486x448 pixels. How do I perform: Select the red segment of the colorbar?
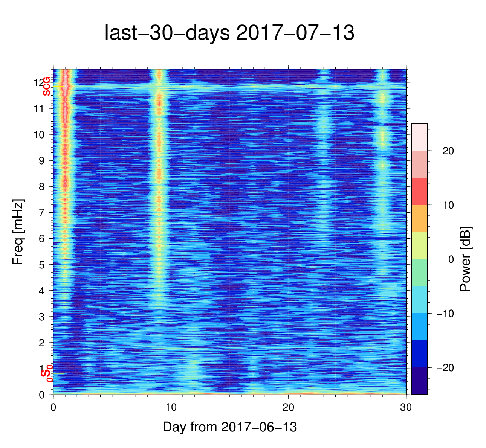point(419,191)
